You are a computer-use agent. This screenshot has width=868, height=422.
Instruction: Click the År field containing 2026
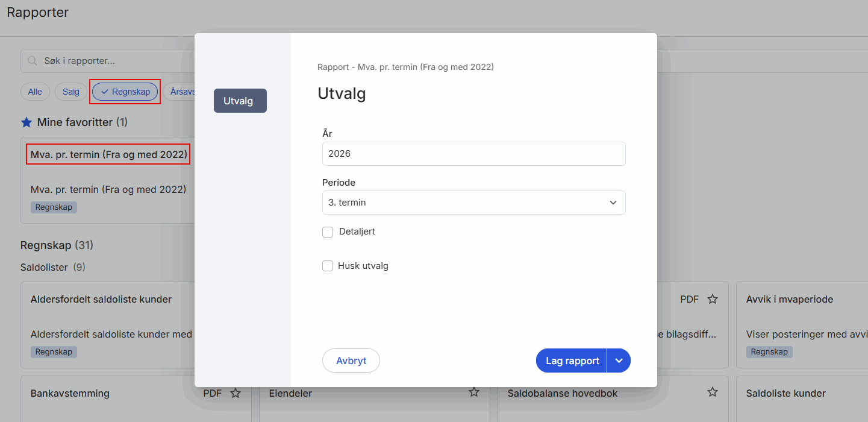pos(474,154)
